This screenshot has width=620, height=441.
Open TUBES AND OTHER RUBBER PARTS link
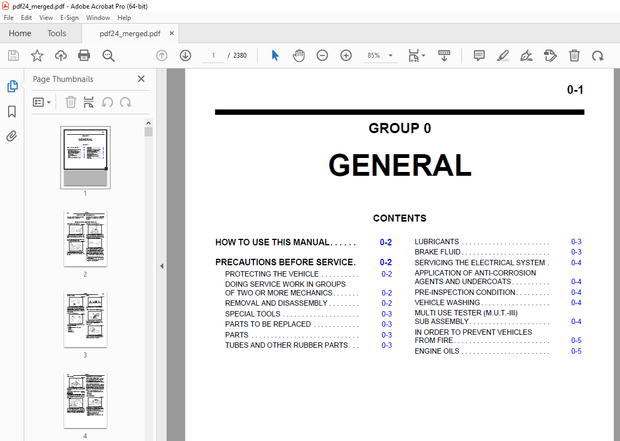387,345
